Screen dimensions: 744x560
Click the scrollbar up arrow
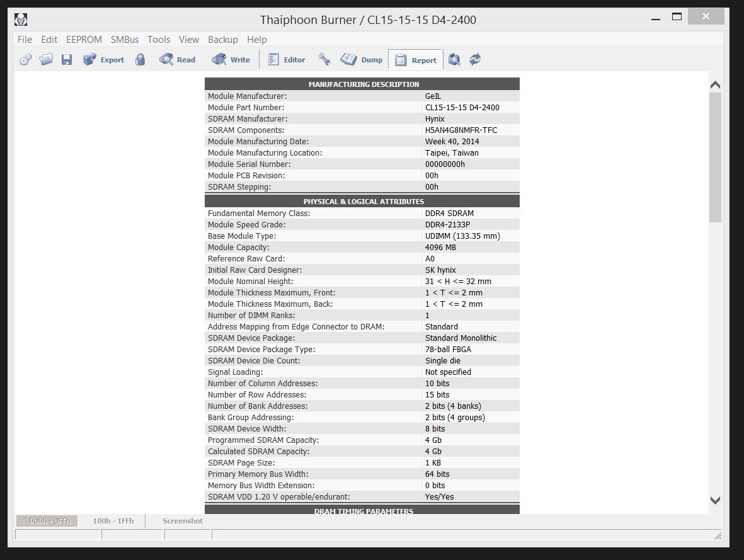click(715, 85)
